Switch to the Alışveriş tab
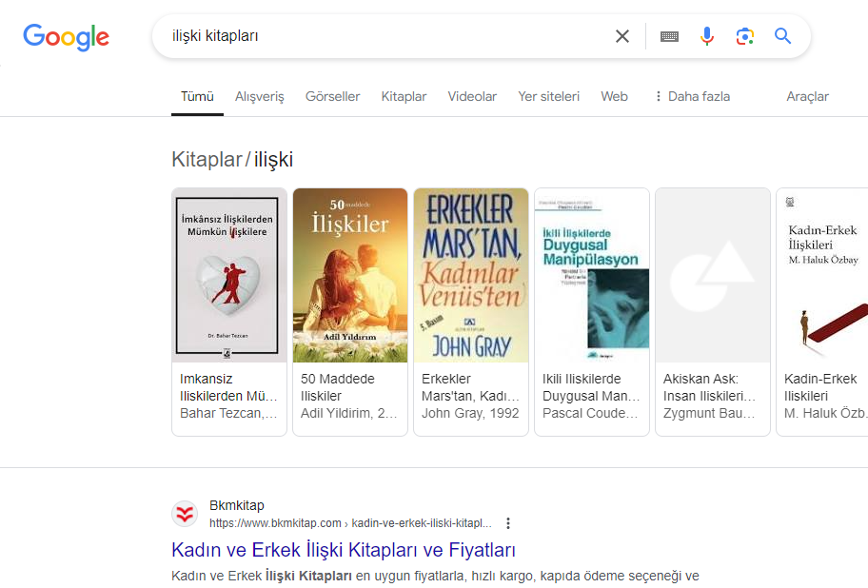Image resolution: width=868 pixels, height=588 pixels. pos(259,96)
